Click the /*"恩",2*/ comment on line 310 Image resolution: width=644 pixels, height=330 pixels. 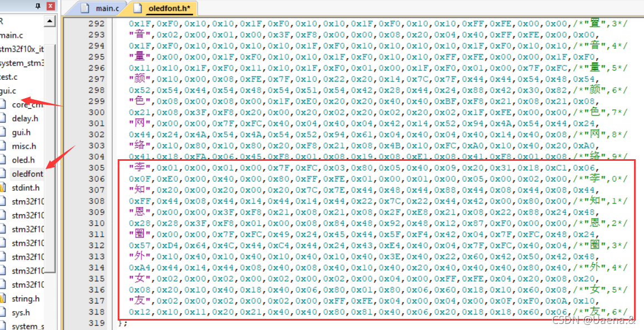point(600,223)
